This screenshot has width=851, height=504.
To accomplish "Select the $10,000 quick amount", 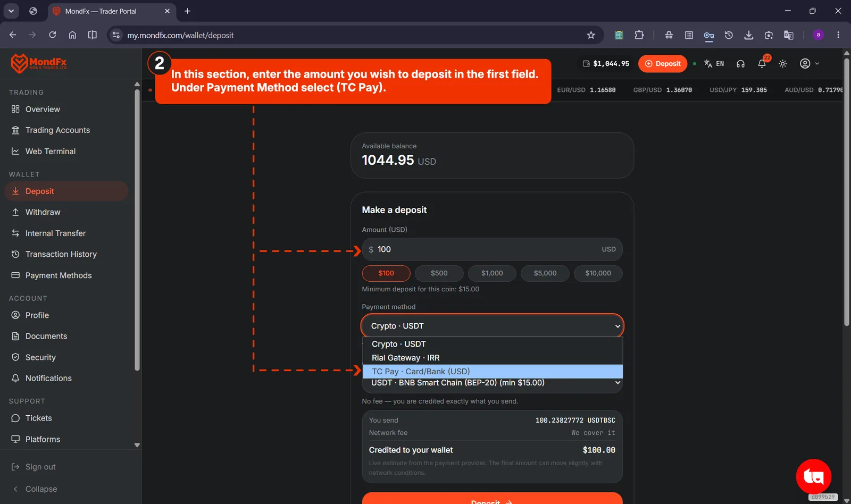I will 598,273.
